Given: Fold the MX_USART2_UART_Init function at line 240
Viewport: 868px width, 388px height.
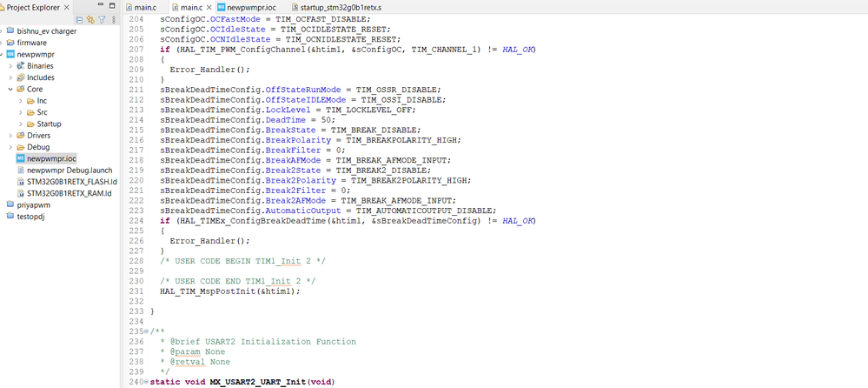Looking at the screenshot, I should (x=147, y=383).
